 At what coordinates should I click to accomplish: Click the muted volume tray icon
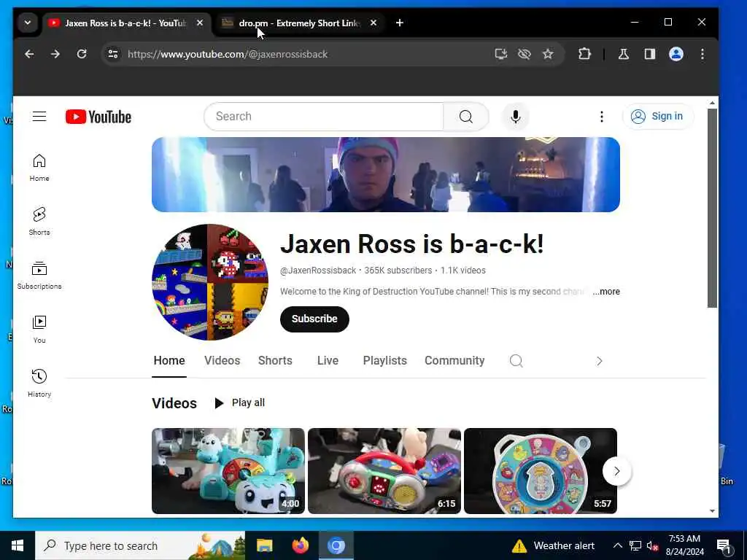[x=652, y=545]
